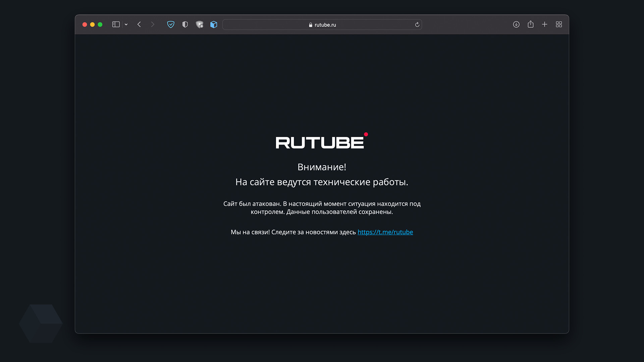This screenshot has width=644, height=362.
Task: Select the 'Внимание!' heading text
Action: pyautogui.click(x=322, y=167)
